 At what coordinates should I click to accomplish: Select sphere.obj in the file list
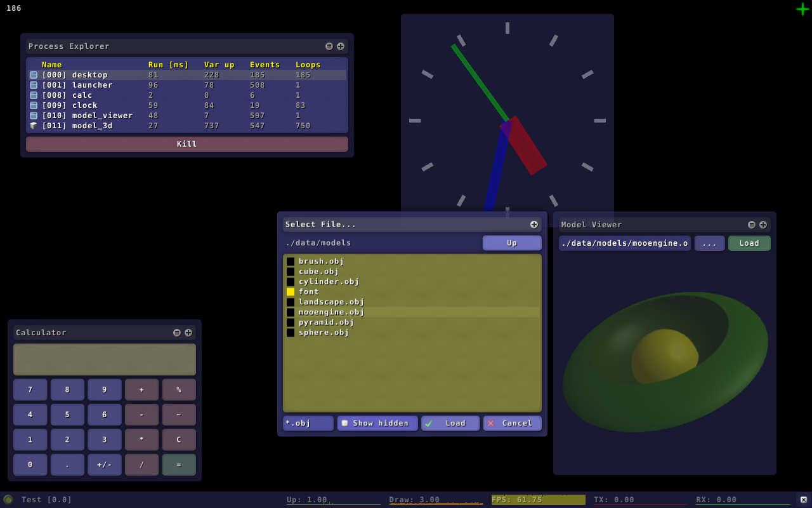point(324,333)
